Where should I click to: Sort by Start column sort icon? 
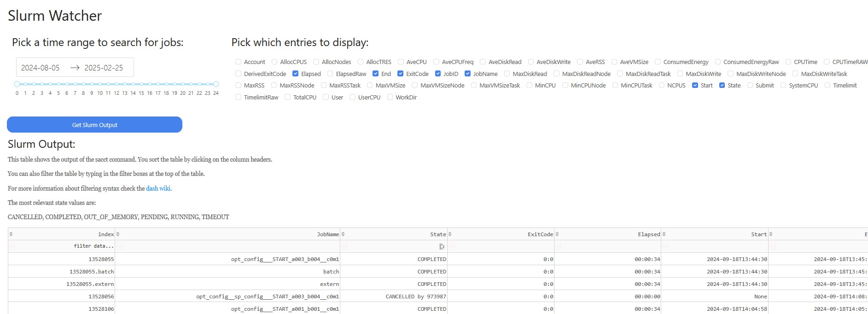coord(664,234)
